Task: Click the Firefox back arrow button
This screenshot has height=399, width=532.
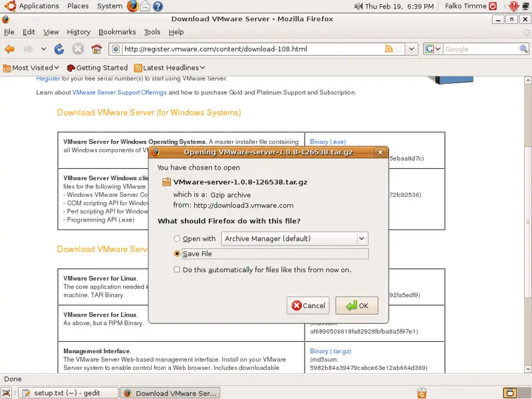Action: 10,49
